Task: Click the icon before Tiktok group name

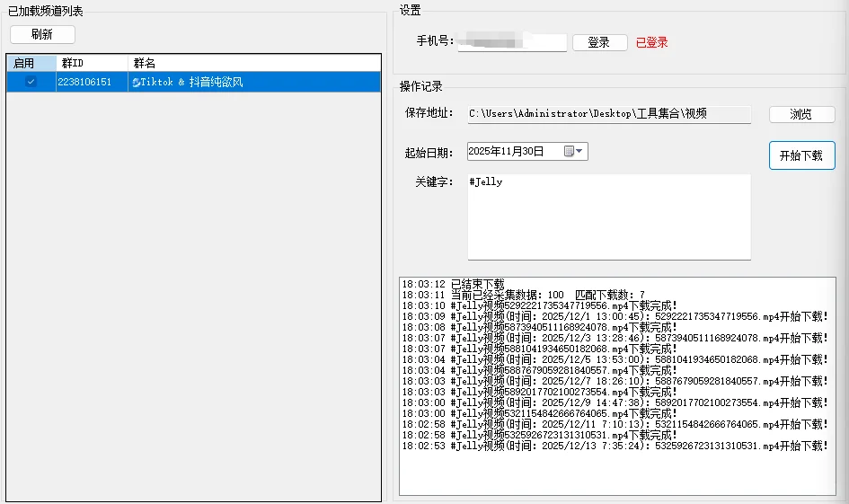Action: [136, 83]
